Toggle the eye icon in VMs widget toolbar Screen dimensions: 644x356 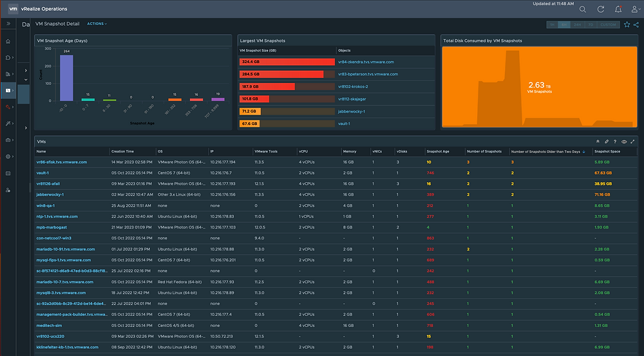click(x=624, y=142)
